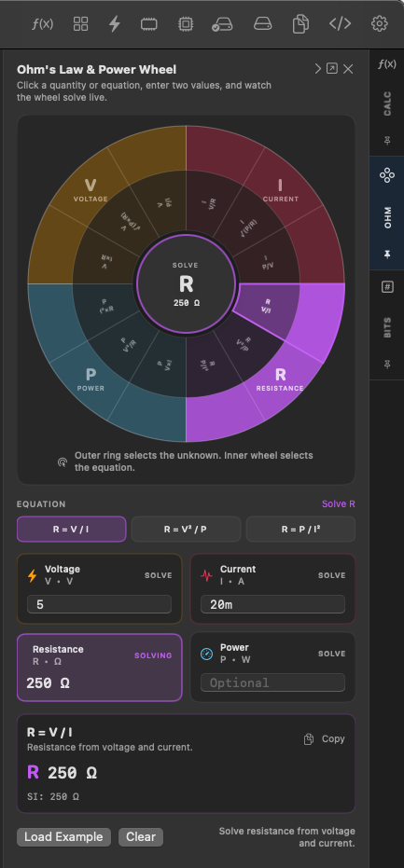Screen dimensions: 404x868
Task: Pick the V = I×R wheel segment
Action: tap(106, 262)
